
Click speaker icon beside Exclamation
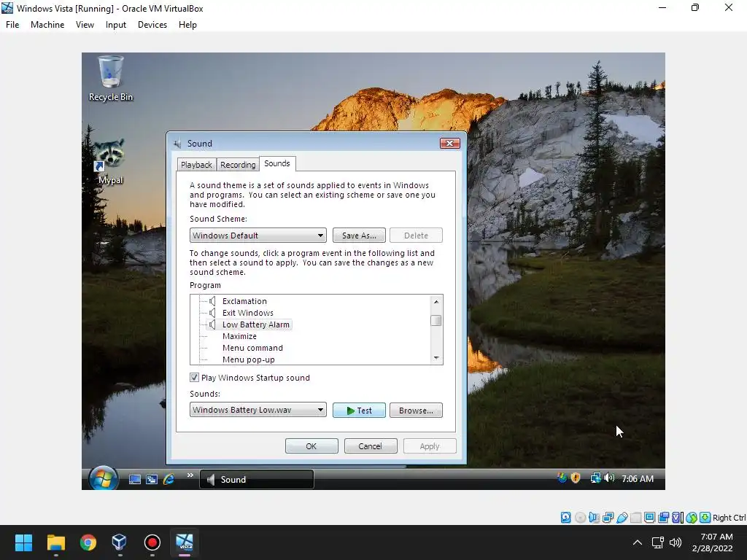click(x=212, y=301)
